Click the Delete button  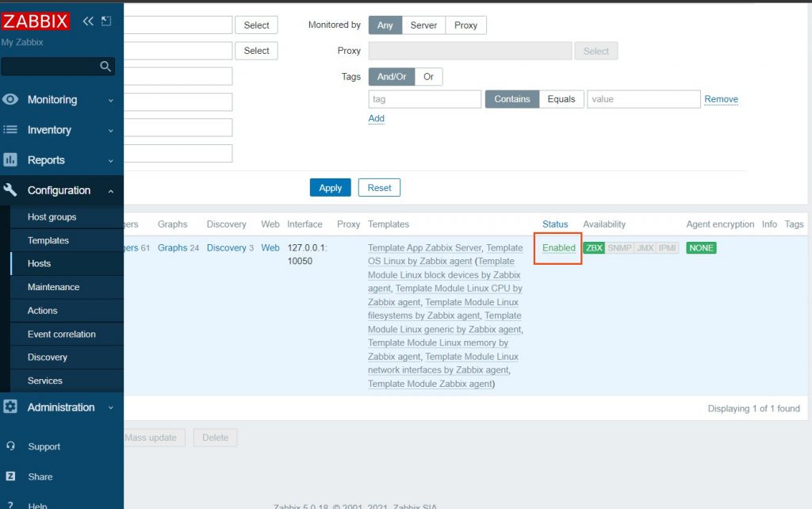tap(216, 438)
